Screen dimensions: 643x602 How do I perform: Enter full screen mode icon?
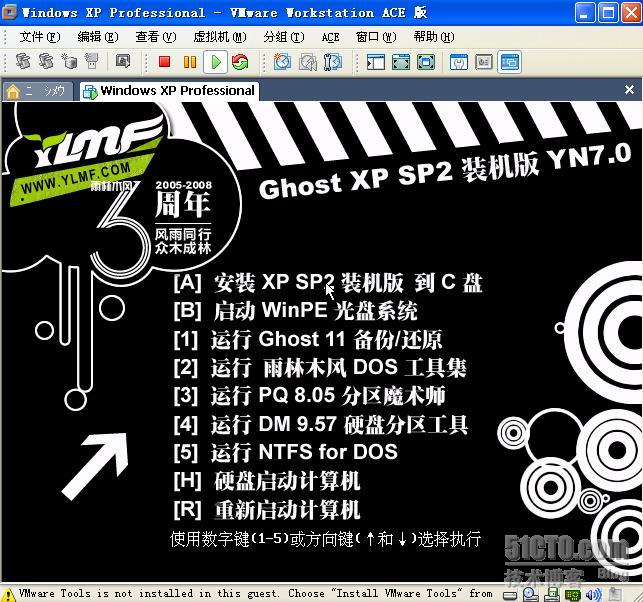(x=426, y=62)
